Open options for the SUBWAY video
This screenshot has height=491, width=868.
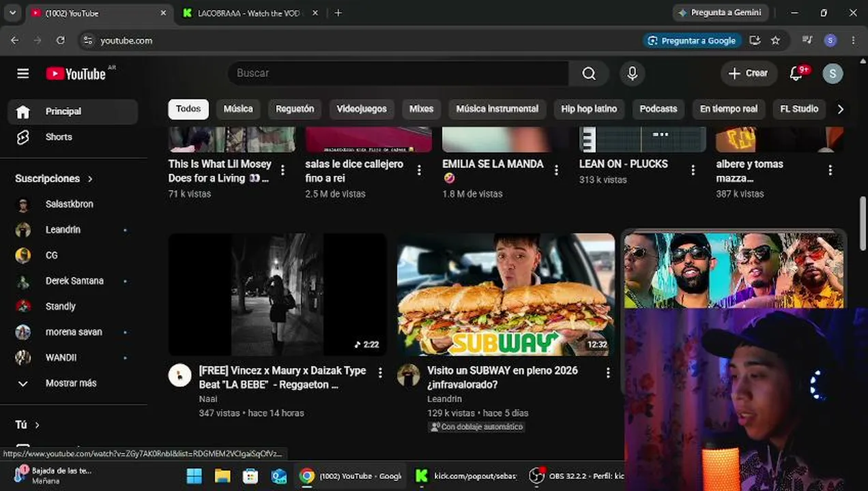click(x=608, y=372)
